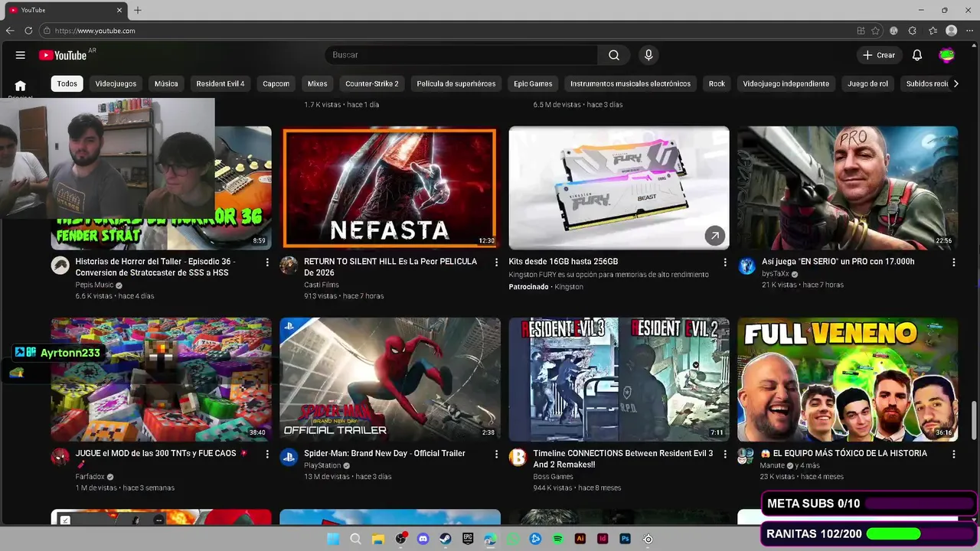
Task: Open options menu for 300 TNTs mod video
Action: pyautogui.click(x=267, y=454)
